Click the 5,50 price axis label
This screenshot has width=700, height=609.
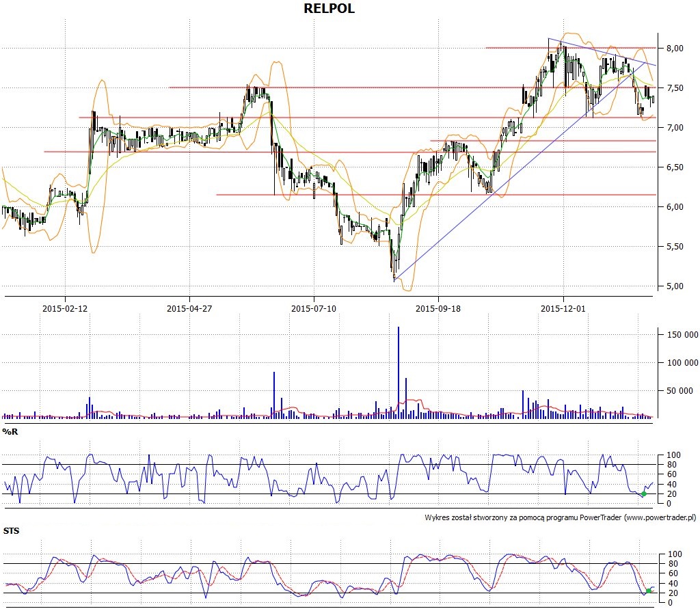pos(675,247)
